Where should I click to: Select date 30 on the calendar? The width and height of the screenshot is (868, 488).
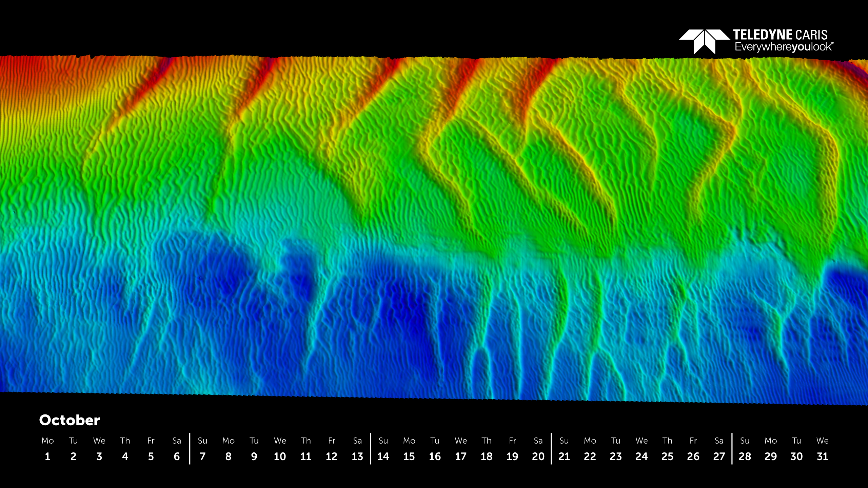tap(796, 456)
